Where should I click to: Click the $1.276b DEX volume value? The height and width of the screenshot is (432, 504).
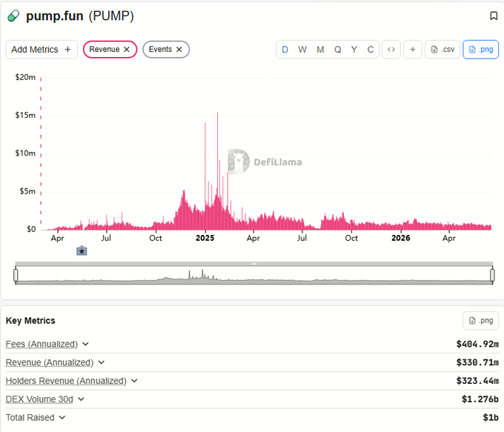(480, 399)
